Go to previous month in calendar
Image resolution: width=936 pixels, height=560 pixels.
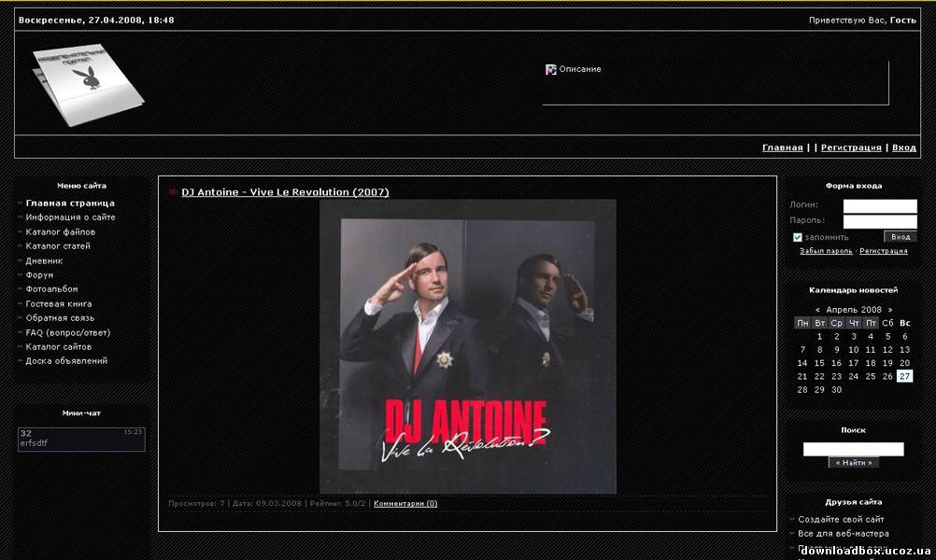tap(817, 310)
